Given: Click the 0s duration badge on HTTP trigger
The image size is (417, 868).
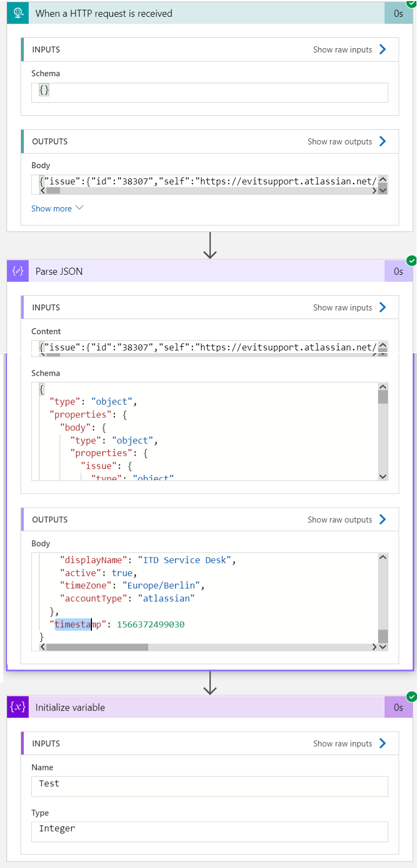Looking at the screenshot, I should point(398,12).
